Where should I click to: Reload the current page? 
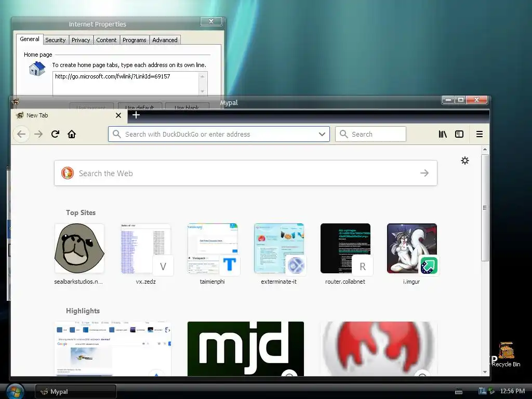[x=55, y=134]
